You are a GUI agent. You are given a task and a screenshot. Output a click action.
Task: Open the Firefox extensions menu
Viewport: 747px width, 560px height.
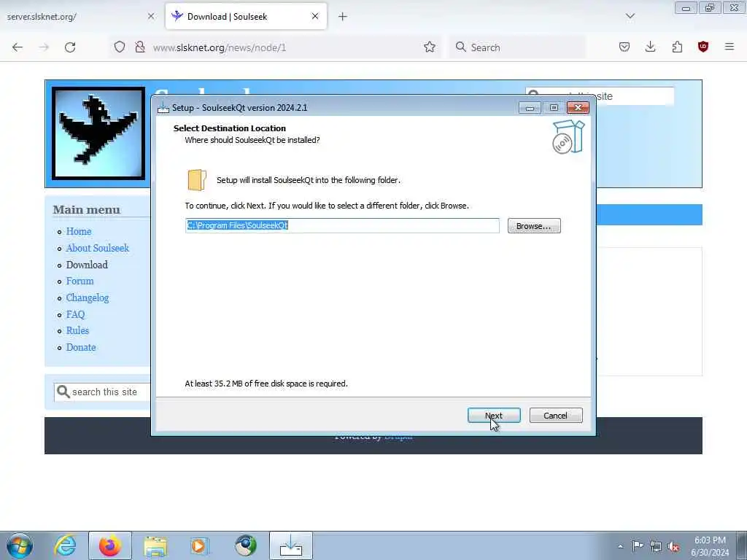coord(677,47)
